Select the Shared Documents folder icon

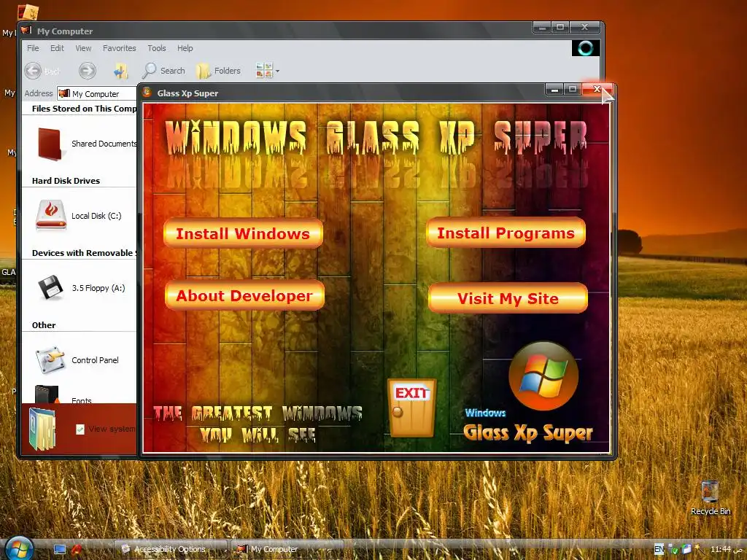click(50, 144)
